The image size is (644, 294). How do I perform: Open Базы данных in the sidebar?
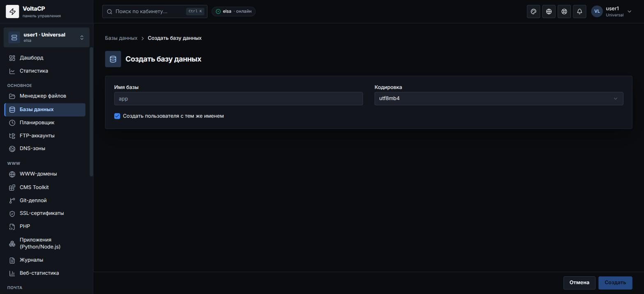45,109
